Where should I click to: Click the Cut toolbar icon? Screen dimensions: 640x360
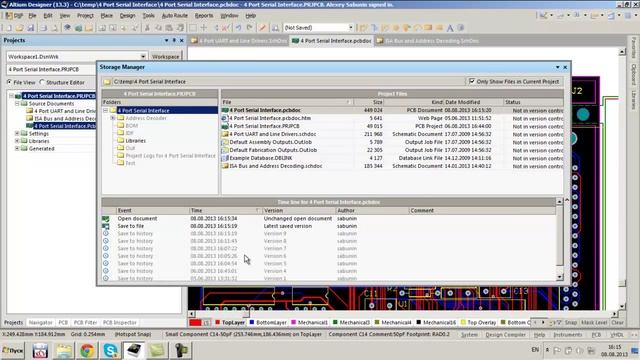click(x=147, y=28)
